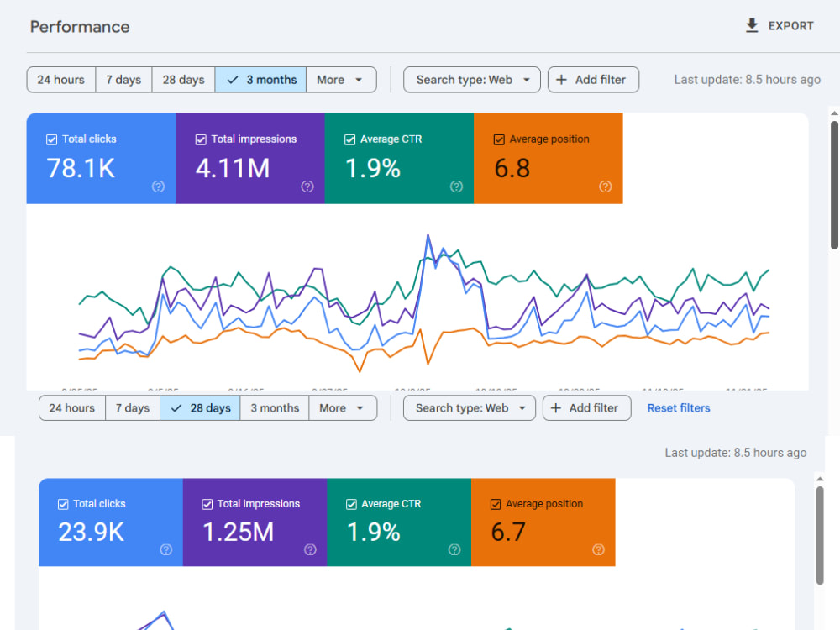Uncheck Average position in bottom panel

[496, 504]
